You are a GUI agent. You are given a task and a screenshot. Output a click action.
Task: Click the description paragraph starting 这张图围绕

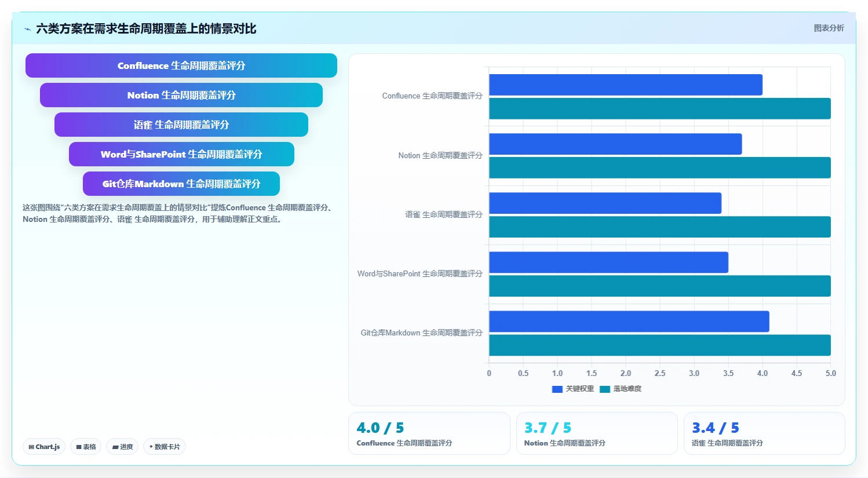pos(178,213)
